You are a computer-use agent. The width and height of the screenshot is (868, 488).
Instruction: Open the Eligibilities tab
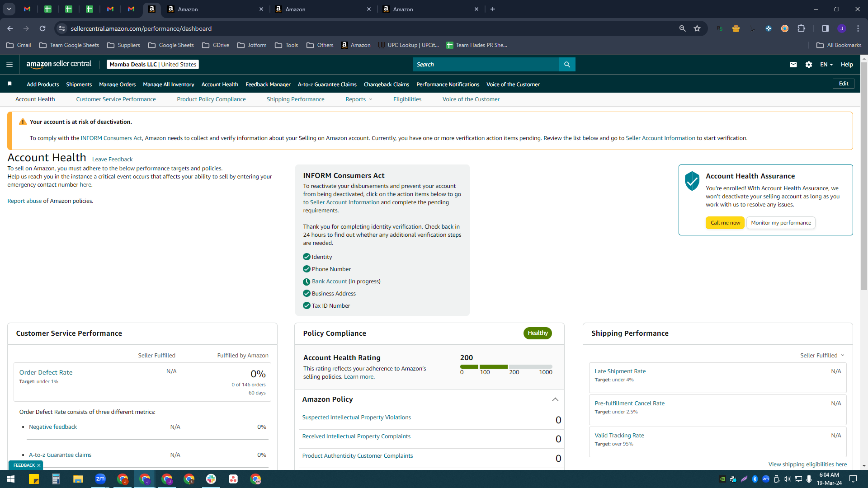pyautogui.click(x=407, y=99)
